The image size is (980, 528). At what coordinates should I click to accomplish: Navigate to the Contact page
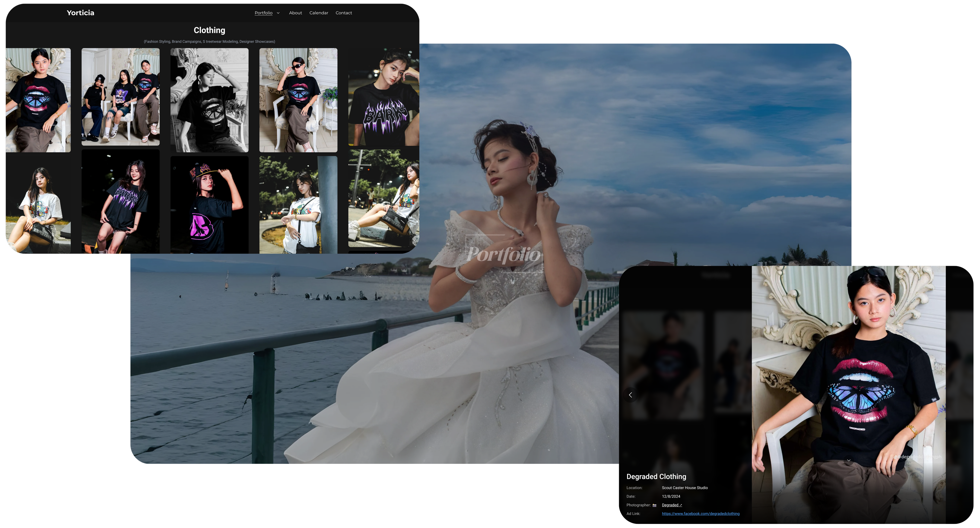click(344, 13)
